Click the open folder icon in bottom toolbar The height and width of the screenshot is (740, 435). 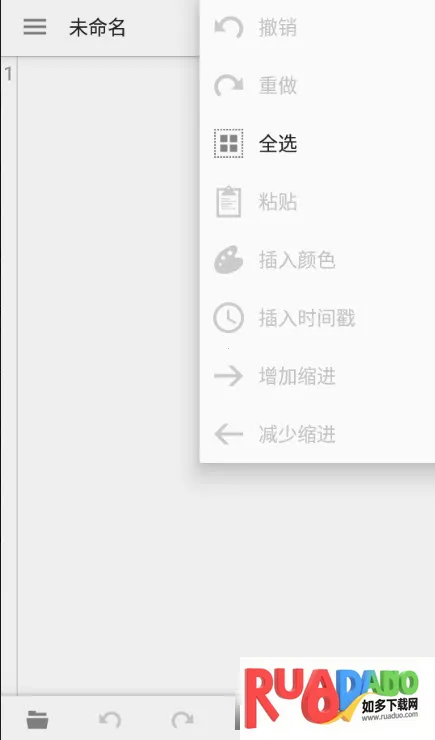[37, 720]
